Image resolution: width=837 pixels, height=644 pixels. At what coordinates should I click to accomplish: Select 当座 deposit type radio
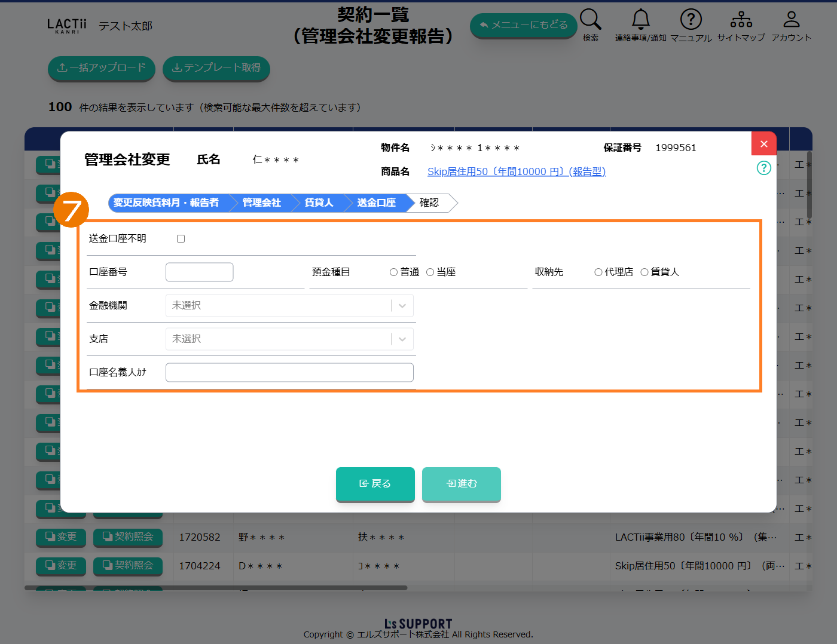point(430,272)
